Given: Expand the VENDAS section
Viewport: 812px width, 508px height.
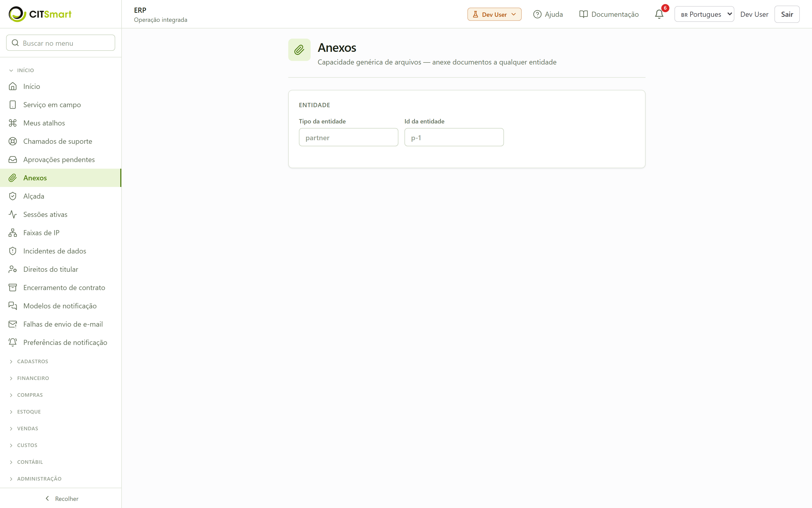Looking at the screenshot, I should click(x=24, y=429).
